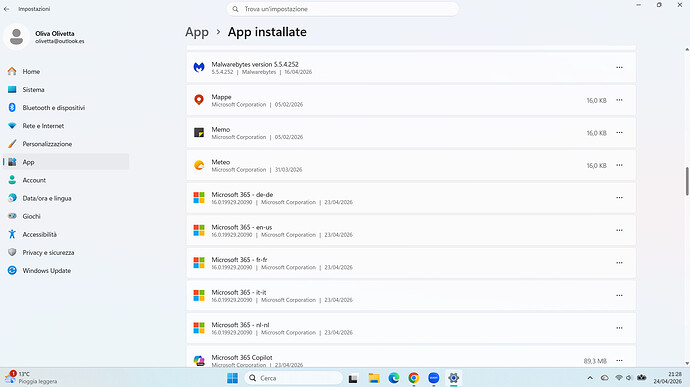Click the Microsoft 365 de-de logo icon
Screen dimensions: 690x387
tap(199, 198)
